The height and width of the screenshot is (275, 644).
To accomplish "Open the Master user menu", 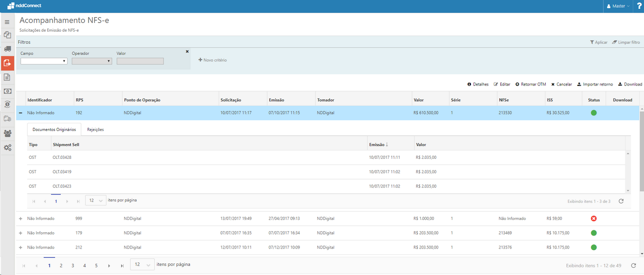I will [618, 6].
